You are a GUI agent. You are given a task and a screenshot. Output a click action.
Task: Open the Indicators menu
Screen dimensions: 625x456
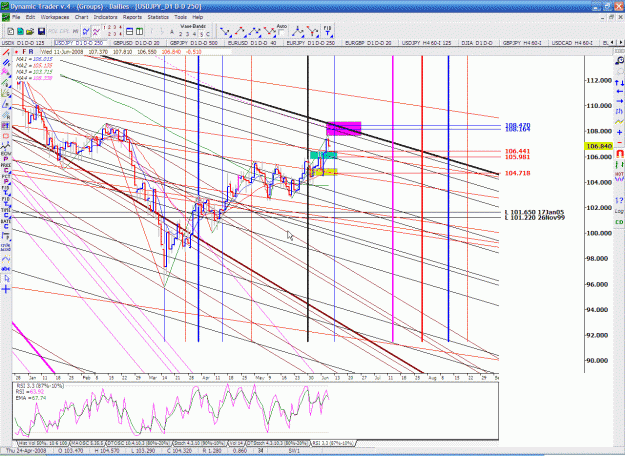pos(105,17)
